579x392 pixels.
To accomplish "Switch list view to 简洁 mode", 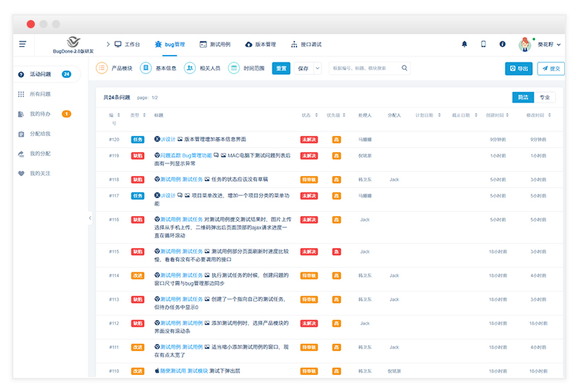I will point(523,97).
